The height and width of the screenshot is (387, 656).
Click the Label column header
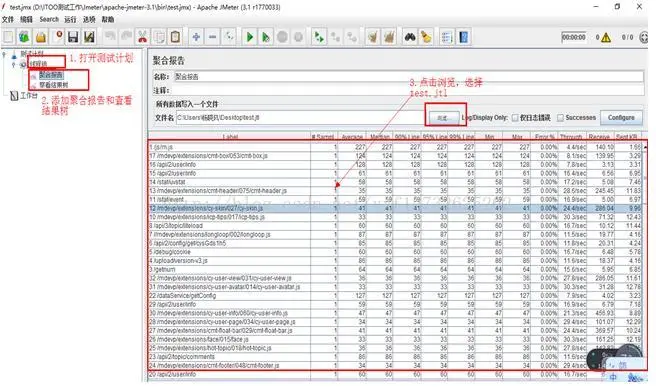coord(230,137)
